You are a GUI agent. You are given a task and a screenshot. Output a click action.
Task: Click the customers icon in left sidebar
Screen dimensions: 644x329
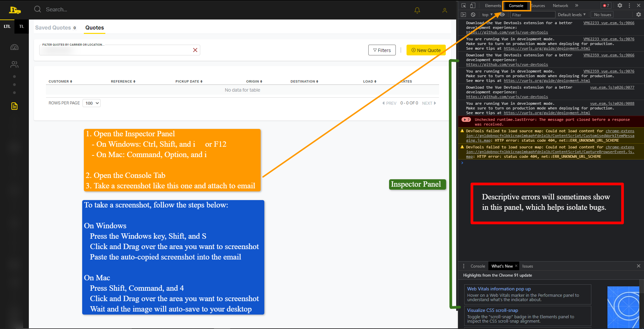(x=14, y=64)
